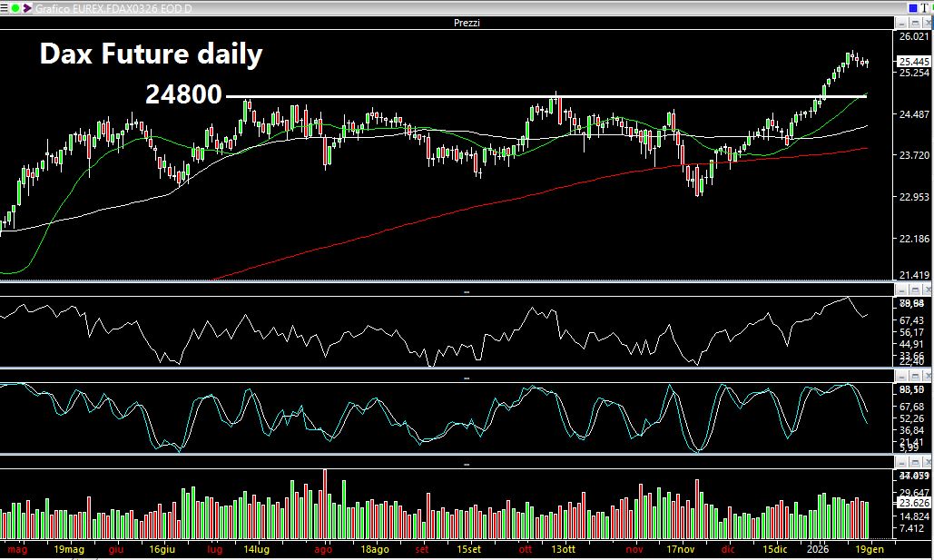Image resolution: width=934 pixels, height=560 pixels.
Task: Click the 25.254 price axis label
Action: pos(914,73)
